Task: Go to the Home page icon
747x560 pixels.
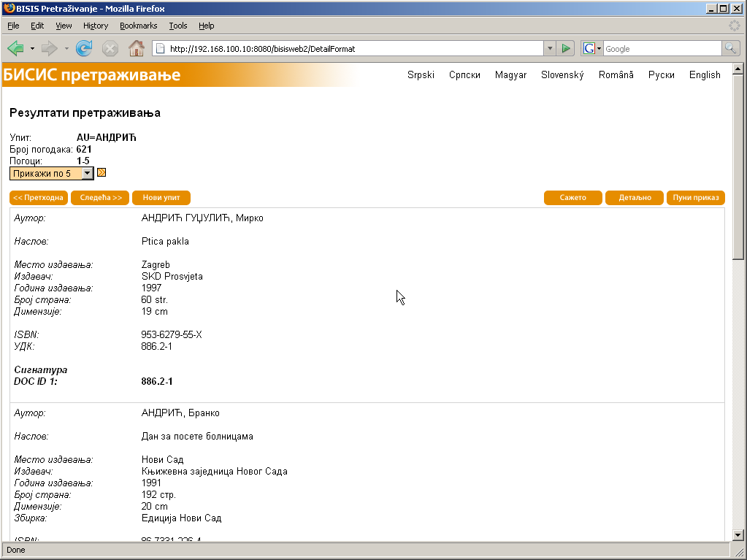Action: point(136,48)
